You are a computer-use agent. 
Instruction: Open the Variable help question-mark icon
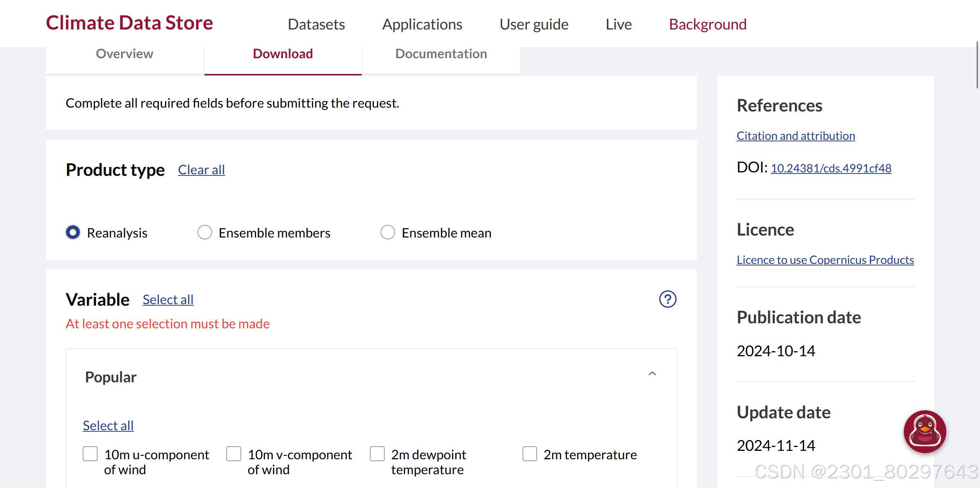(667, 299)
